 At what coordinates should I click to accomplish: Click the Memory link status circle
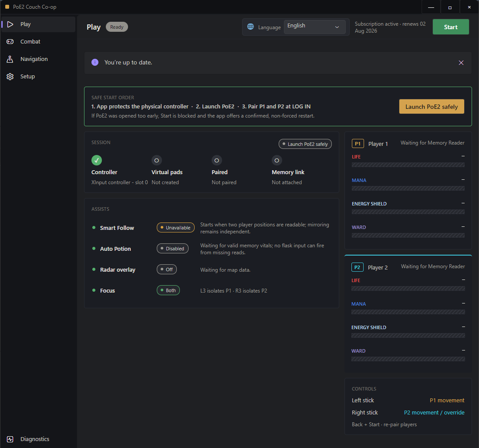pyautogui.click(x=277, y=160)
